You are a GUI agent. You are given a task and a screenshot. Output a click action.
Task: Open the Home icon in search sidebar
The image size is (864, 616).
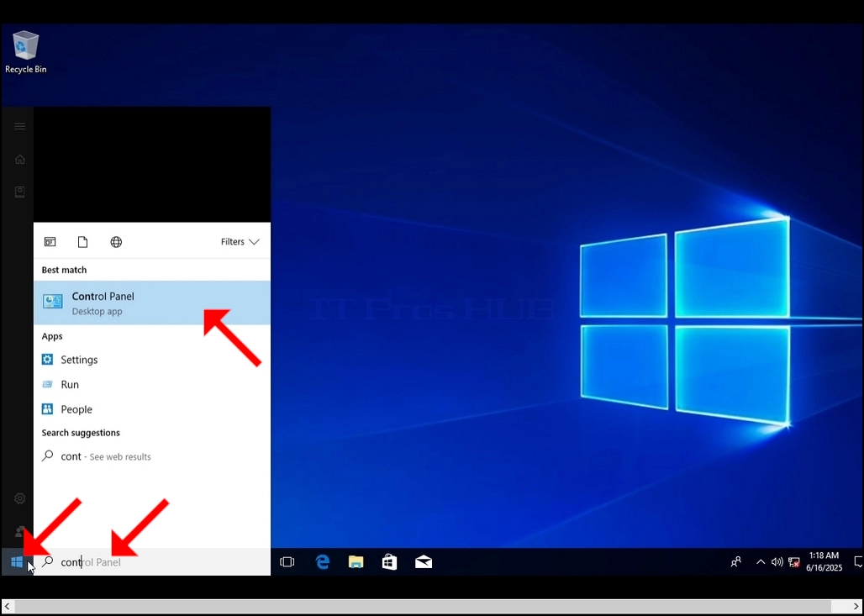tap(20, 159)
